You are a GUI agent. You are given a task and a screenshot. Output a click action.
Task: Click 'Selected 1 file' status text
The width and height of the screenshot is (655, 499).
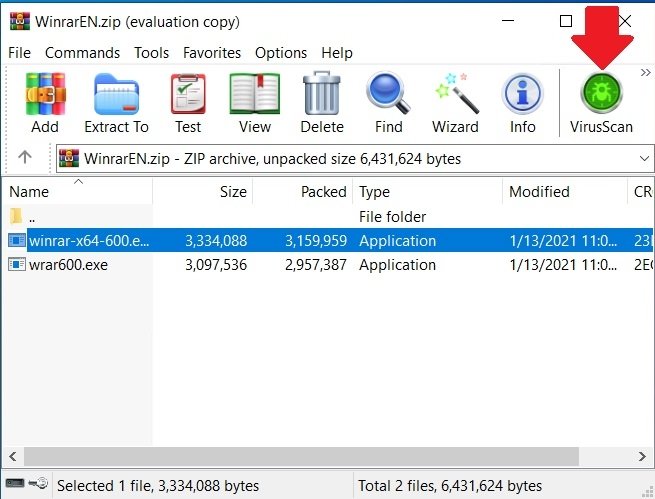(x=158, y=486)
